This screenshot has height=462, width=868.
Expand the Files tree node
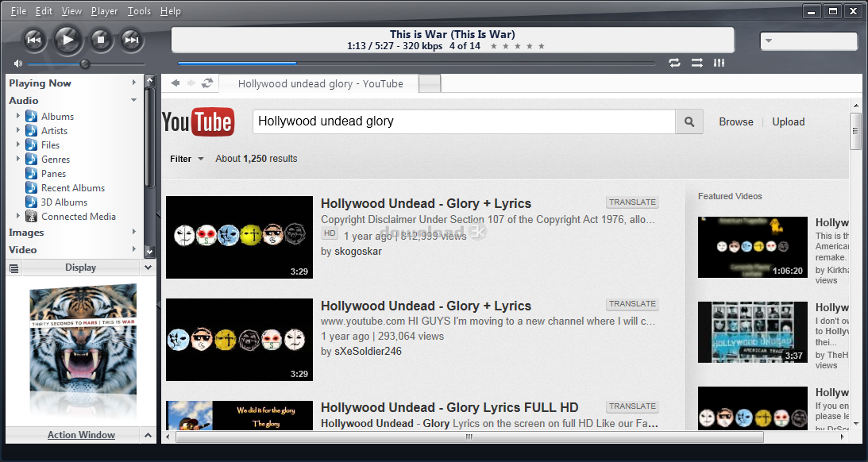tap(17, 144)
